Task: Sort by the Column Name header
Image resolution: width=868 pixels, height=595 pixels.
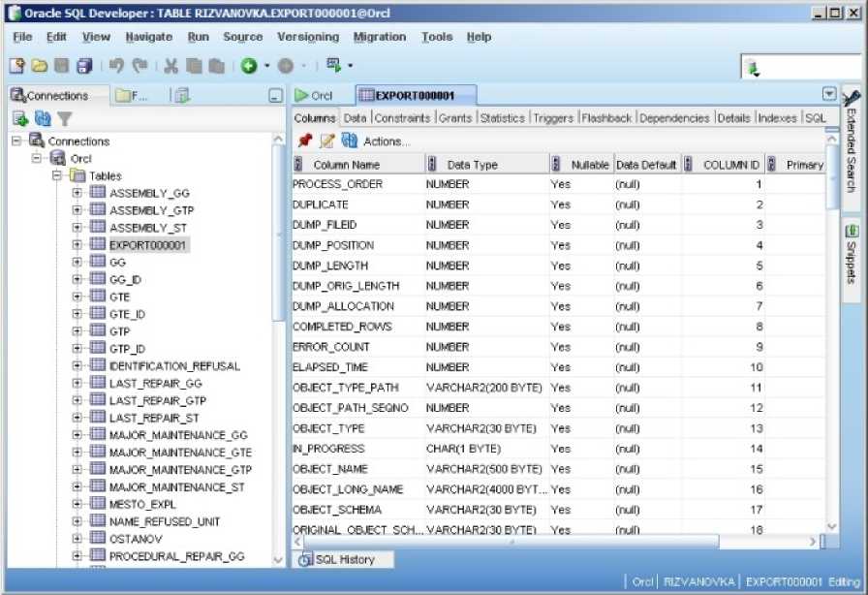Action: click(357, 165)
